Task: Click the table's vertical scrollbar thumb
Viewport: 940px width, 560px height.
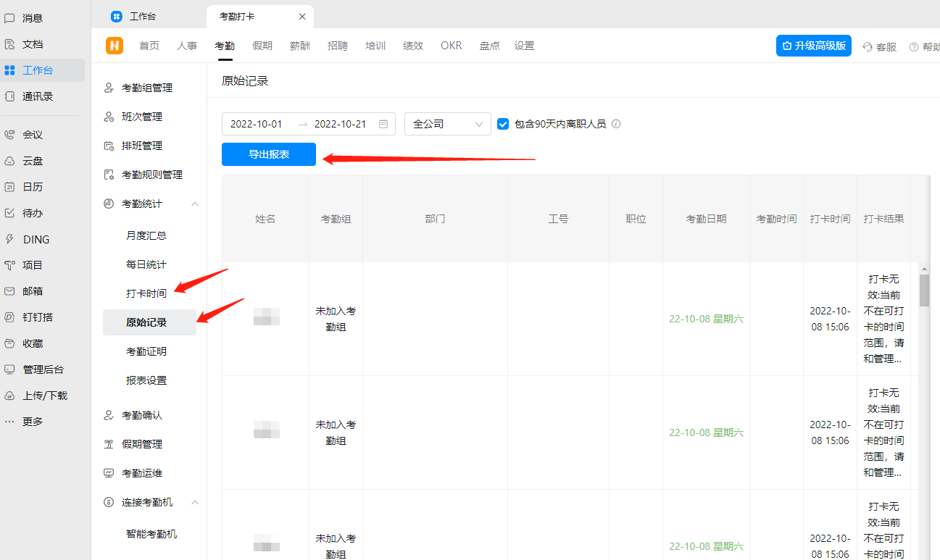Action: pos(924,290)
